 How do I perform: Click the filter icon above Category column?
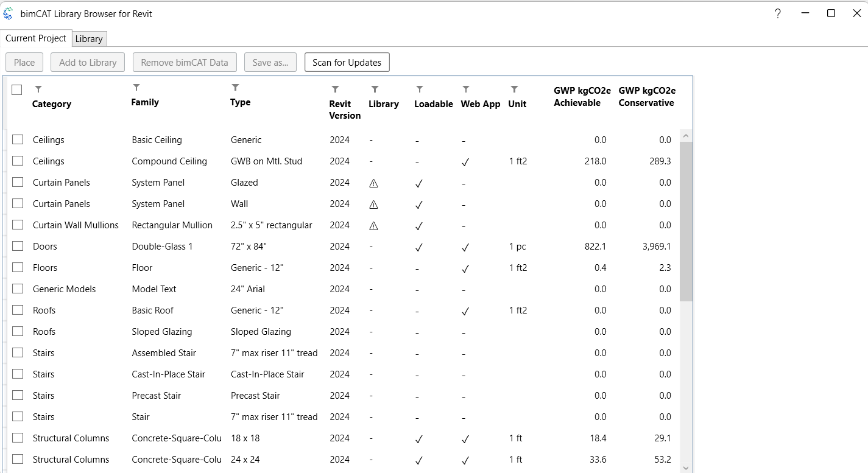[38, 89]
